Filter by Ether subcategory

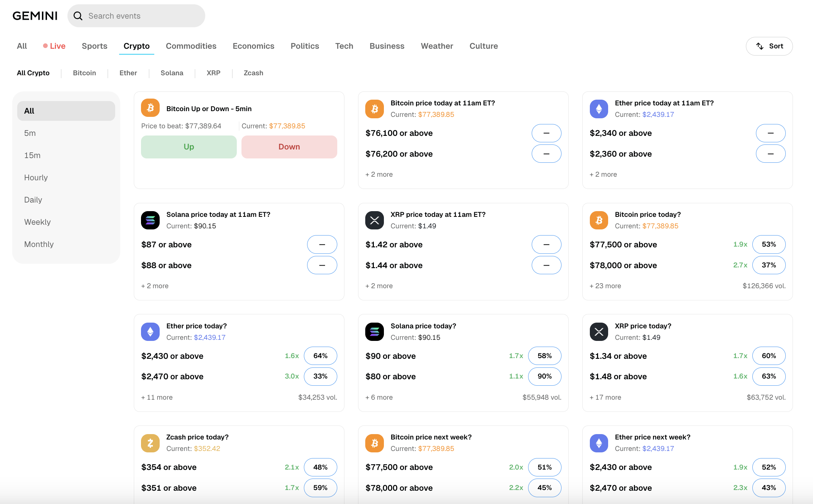(128, 73)
